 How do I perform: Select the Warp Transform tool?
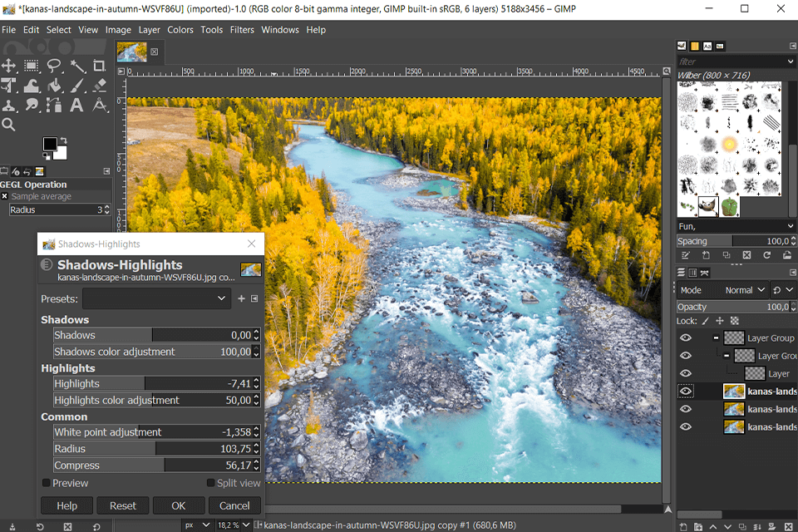[x=32, y=85]
